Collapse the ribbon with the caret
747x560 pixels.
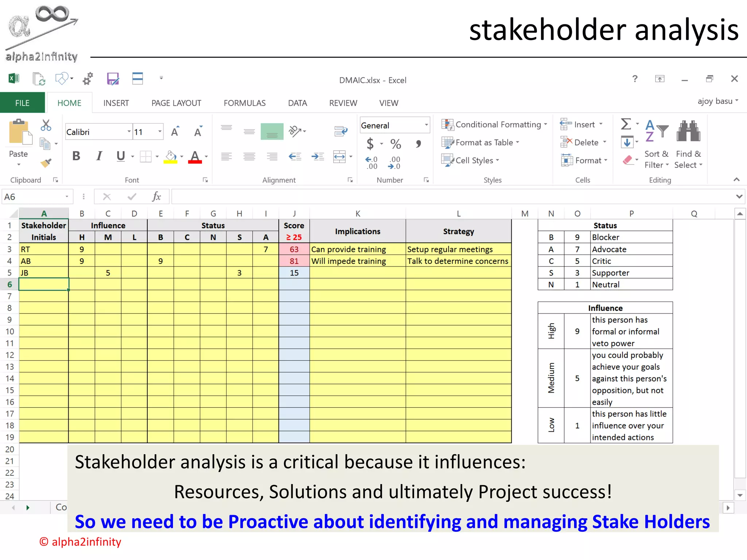click(x=736, y=179)
